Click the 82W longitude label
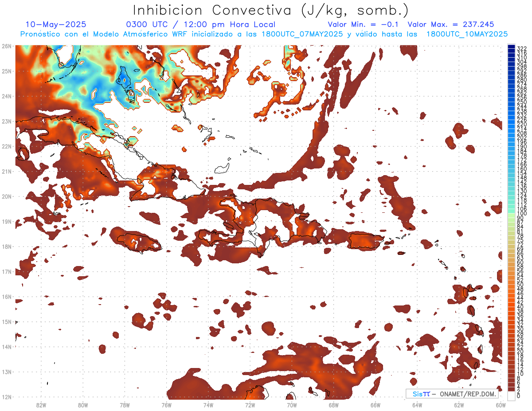The image size is (532, 411). (41, 405)
